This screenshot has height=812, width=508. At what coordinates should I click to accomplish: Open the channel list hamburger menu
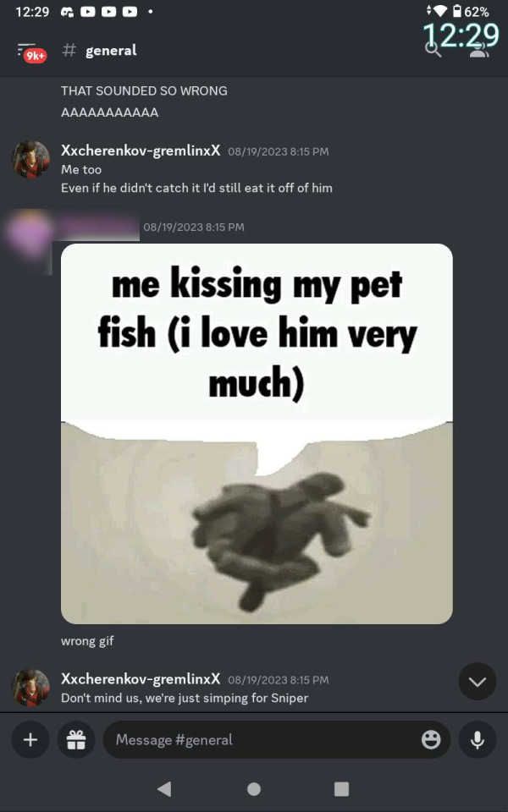pyautogui.click(x=30, y=52)
